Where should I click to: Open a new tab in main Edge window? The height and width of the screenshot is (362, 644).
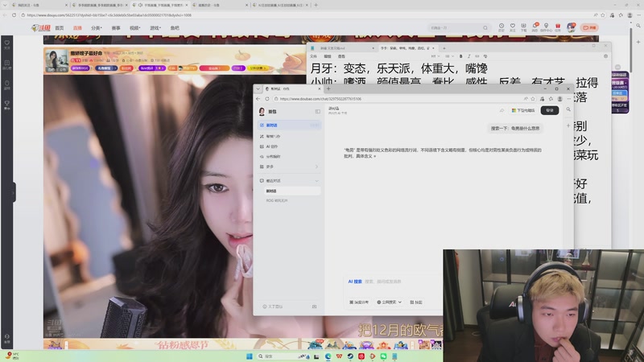click(316, 5)
